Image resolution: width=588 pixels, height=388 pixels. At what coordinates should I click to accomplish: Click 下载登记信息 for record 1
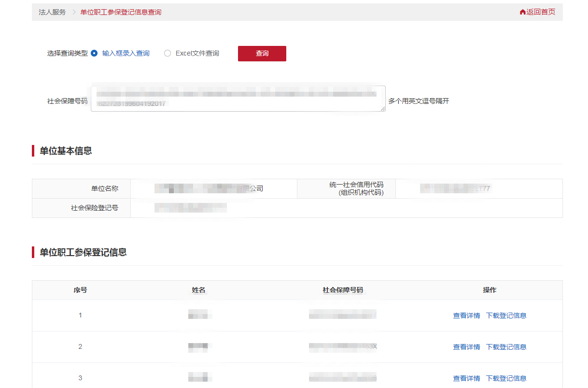point(506,315)
